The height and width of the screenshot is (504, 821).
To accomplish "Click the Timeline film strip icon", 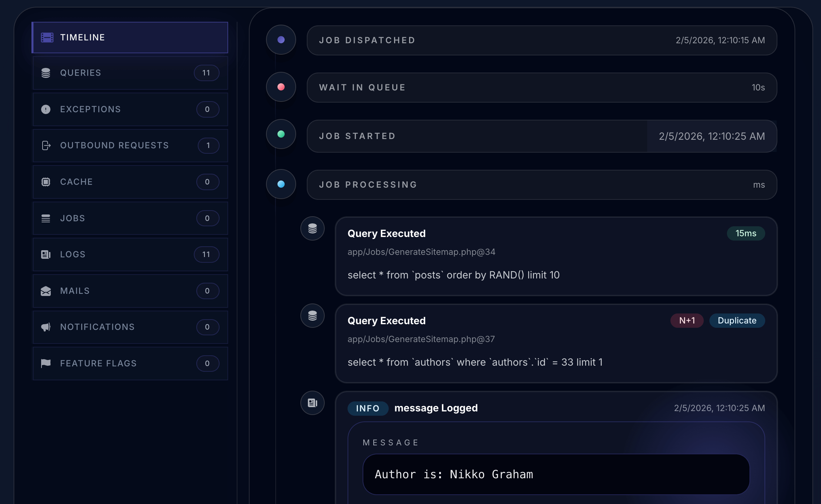I will (x=47, y=38).
